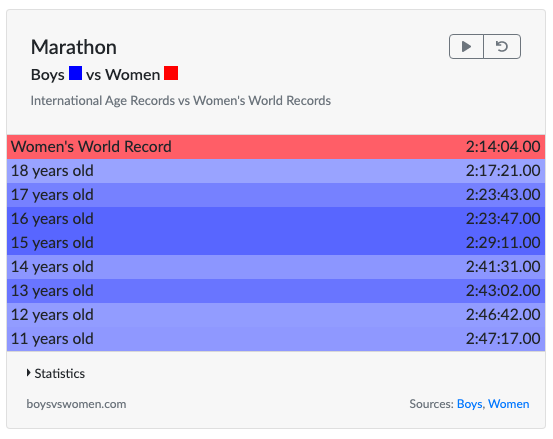Viewport: 553px width, 439px height.
Task: Click the blue Boys color swatch
Action: (x=75, y=73)
